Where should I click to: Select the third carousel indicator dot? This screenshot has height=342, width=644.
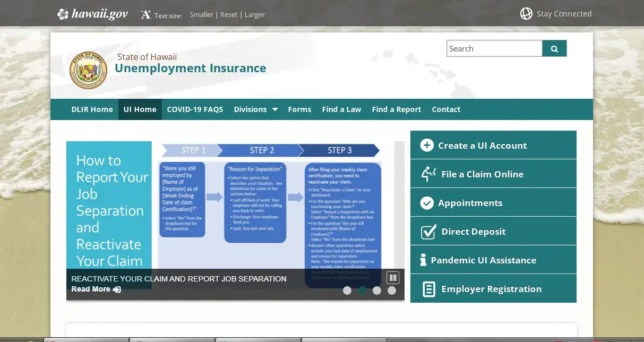[377, 290]
